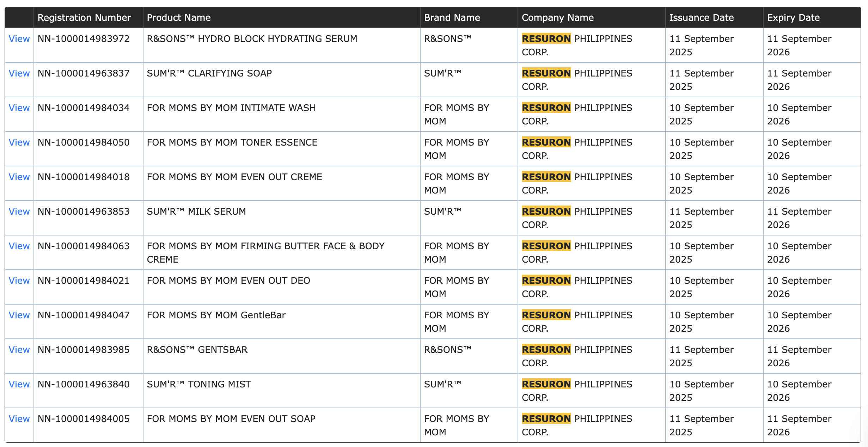Click View link for GentleBar row
Image resolution: width=868 pixels, height=447 pixels.
click(19, 315)
